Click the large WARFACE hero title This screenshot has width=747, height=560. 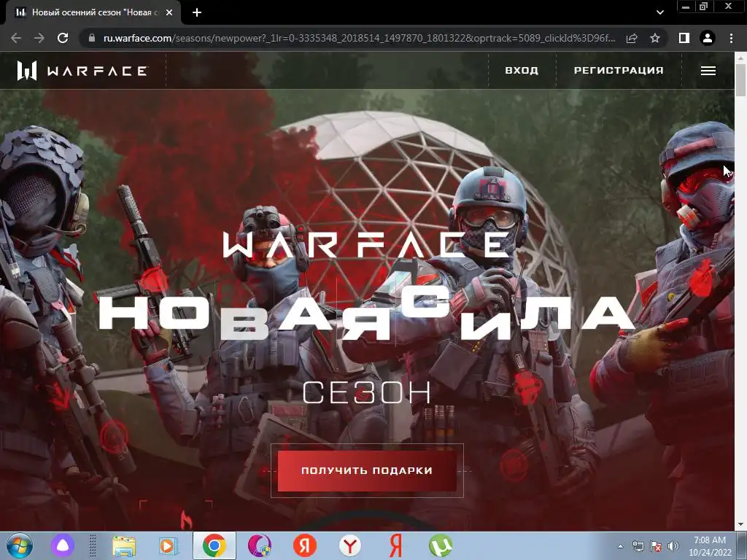coord(367,244)
